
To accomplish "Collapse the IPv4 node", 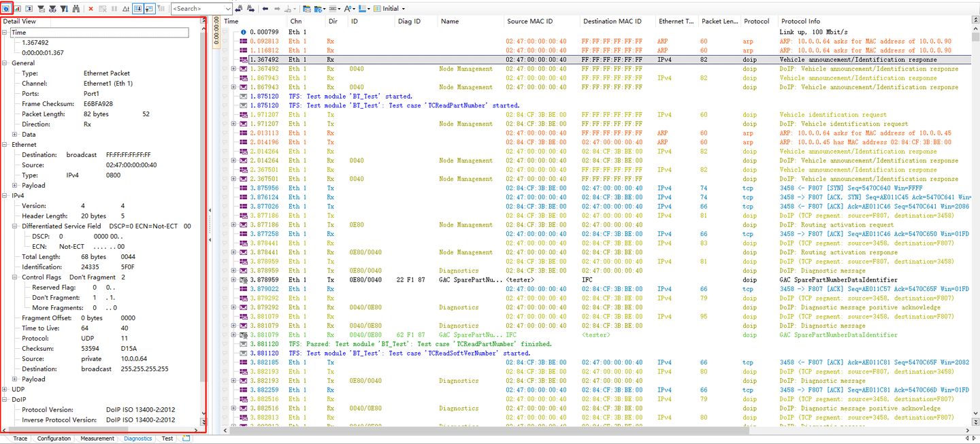I will (x=5, y=196).
